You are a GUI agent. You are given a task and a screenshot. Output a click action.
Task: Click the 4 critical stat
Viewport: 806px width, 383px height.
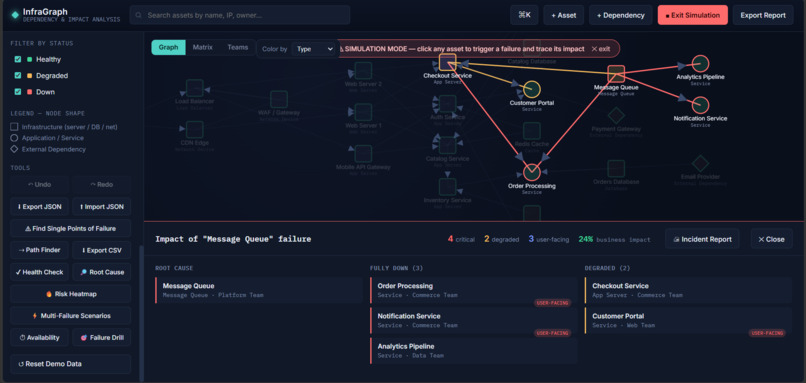(x=461, y=239)
